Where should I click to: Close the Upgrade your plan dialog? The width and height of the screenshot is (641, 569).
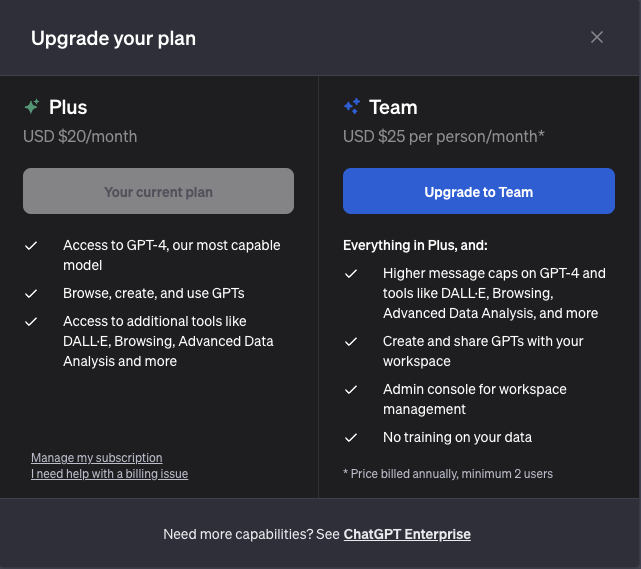pyautogui.click(x=597, y=37)
